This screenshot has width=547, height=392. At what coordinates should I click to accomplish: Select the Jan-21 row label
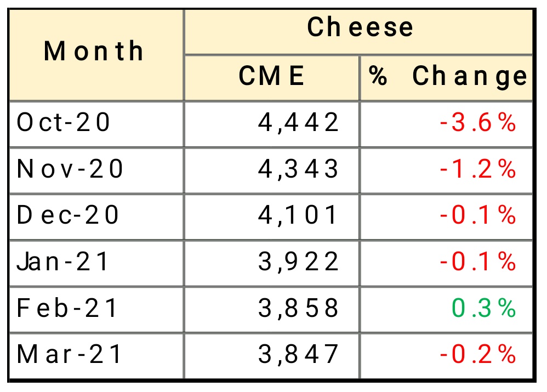(x=64, y=262)
